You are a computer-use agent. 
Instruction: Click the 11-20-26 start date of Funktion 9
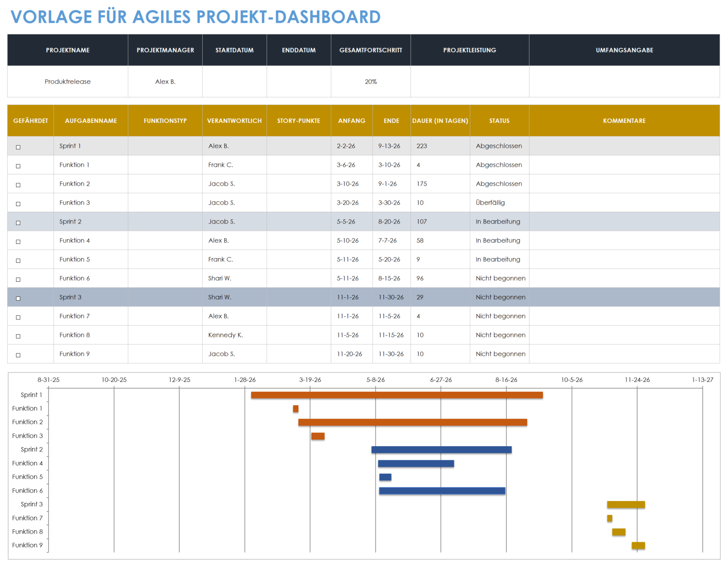[352, 354]
